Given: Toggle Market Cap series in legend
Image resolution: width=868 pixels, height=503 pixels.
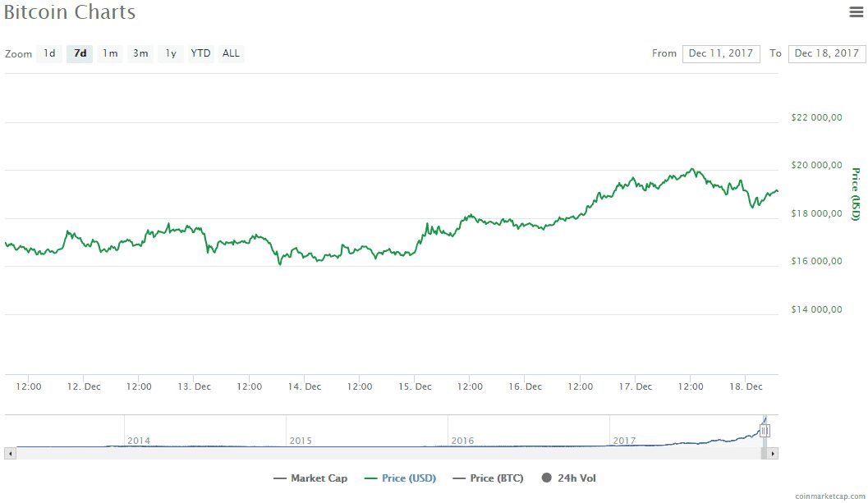Looking at the screenshot, I should tap(310, 478).
